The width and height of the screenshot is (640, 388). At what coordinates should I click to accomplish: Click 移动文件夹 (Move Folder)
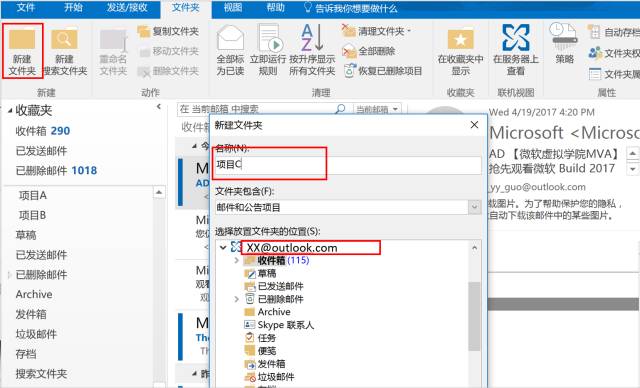(x=168, y=51)
